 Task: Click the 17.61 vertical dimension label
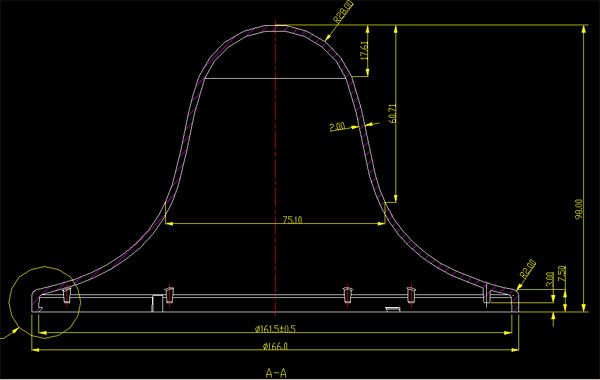point(364,51)
